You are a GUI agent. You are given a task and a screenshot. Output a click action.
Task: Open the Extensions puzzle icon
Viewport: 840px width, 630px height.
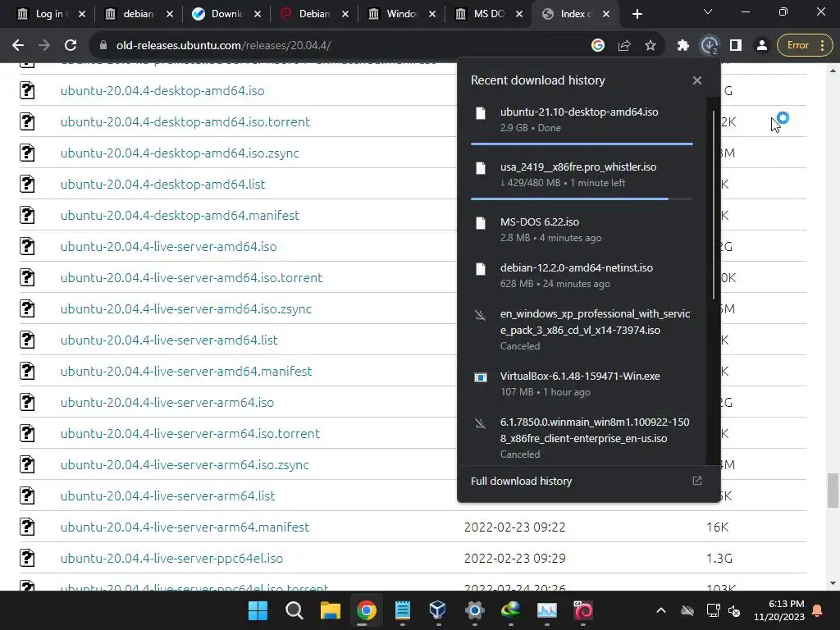[x=683, y=46]
